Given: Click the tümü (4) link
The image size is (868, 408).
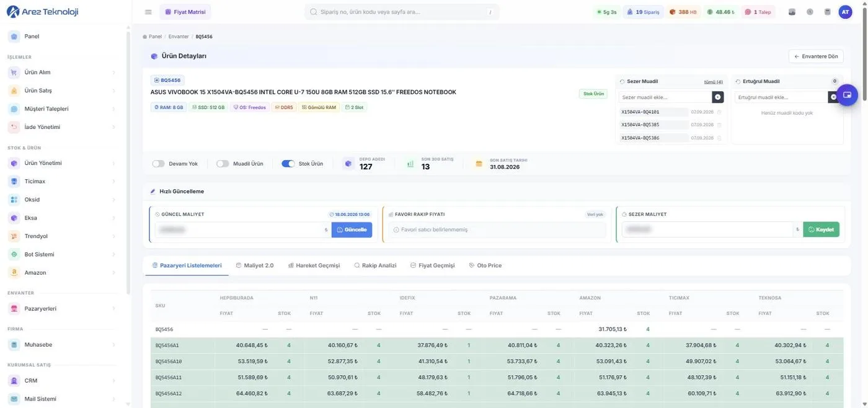Looking at the screenshot, I should (714, 82).
